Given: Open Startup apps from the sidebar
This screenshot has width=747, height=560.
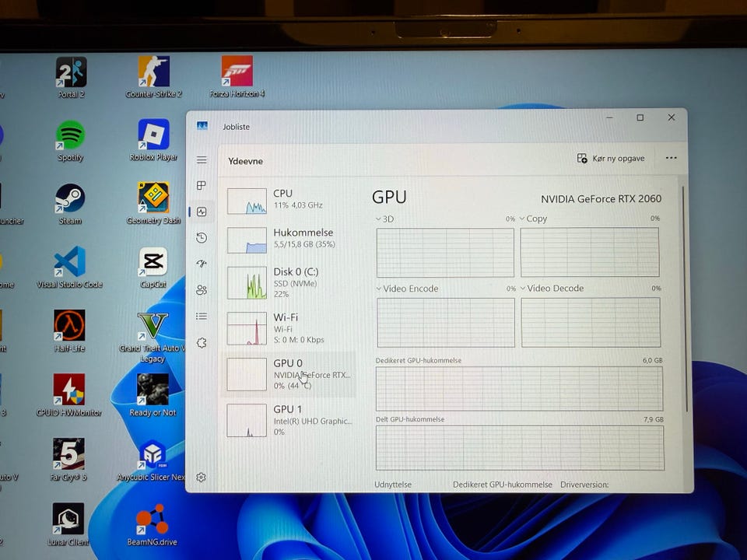Looking at the screenshot, I should click(x=202, y=264).
